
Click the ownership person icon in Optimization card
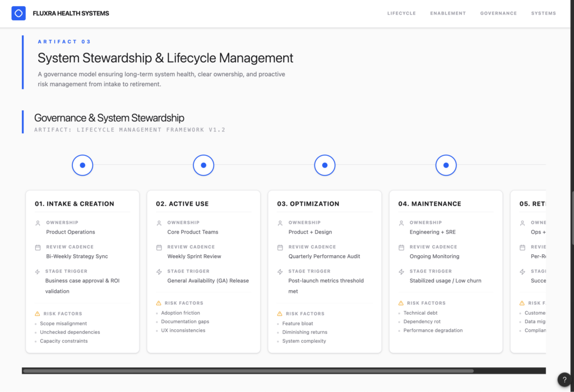pos(280,223)
